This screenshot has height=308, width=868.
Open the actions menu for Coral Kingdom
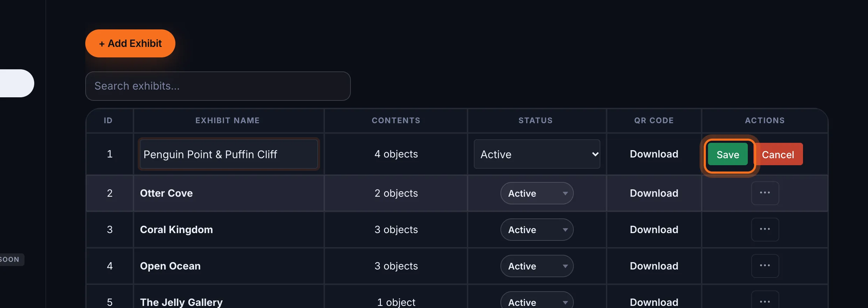(765, 230)
